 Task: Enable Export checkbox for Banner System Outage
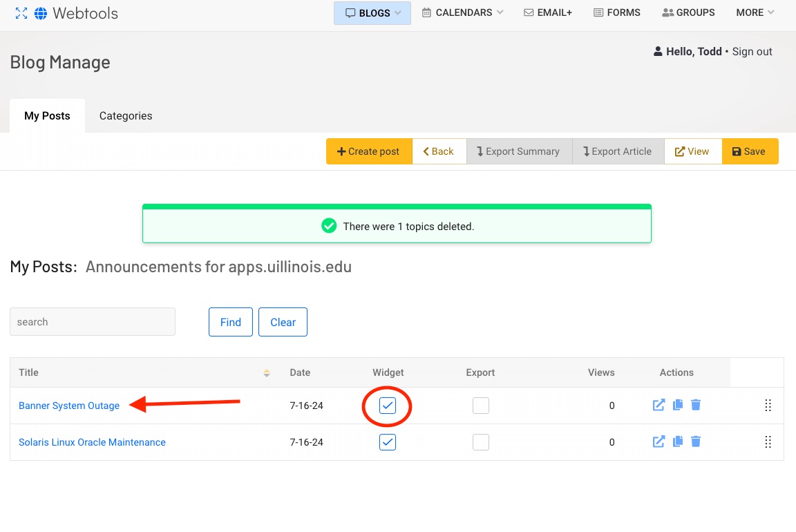pyautogui.click(x=481, y=406)
